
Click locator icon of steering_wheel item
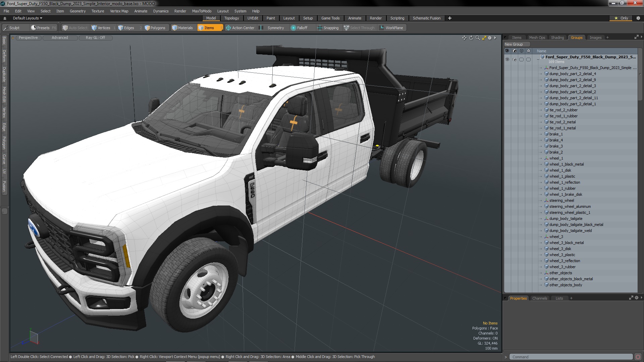(546, 200)
